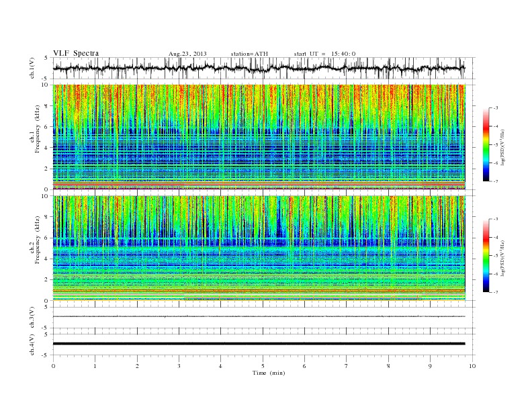Click the "10" tick on the Time axis
The height and width of the screenshot is (411, 532).
pyautogui.click(x=472, y=366)
